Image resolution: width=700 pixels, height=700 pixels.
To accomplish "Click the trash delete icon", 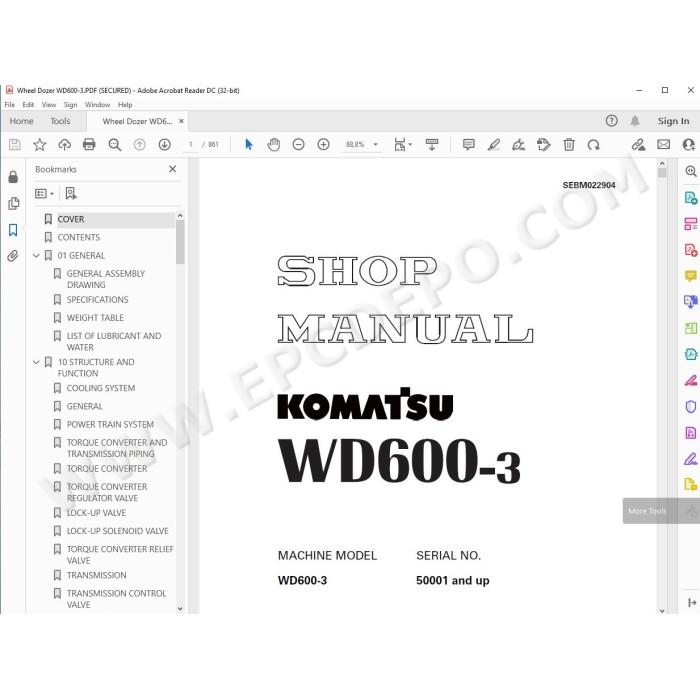I will pos(569,145).
